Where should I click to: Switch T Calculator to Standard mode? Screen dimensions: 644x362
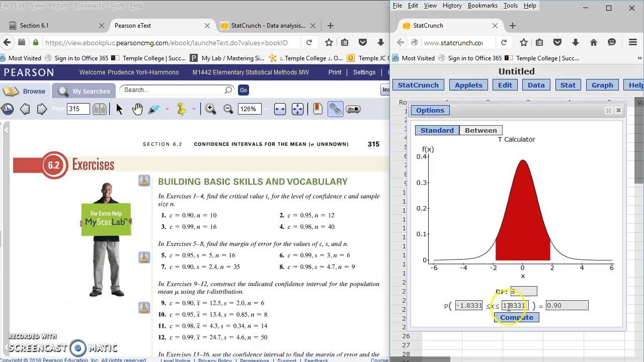click(x=437, y=130)
